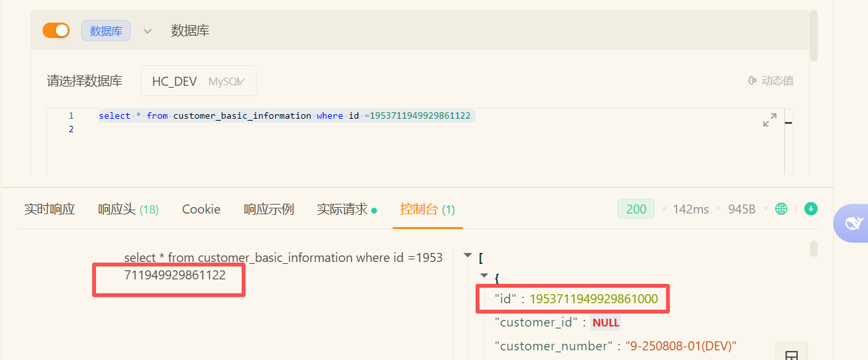
Task: Open the 数据库 type tag dropdown
Action: tap(106, 31)
